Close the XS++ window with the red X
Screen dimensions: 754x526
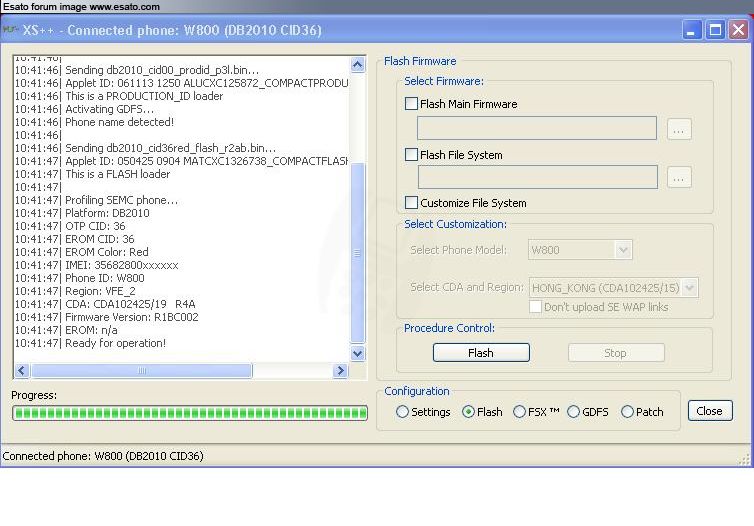pos(738,30)
